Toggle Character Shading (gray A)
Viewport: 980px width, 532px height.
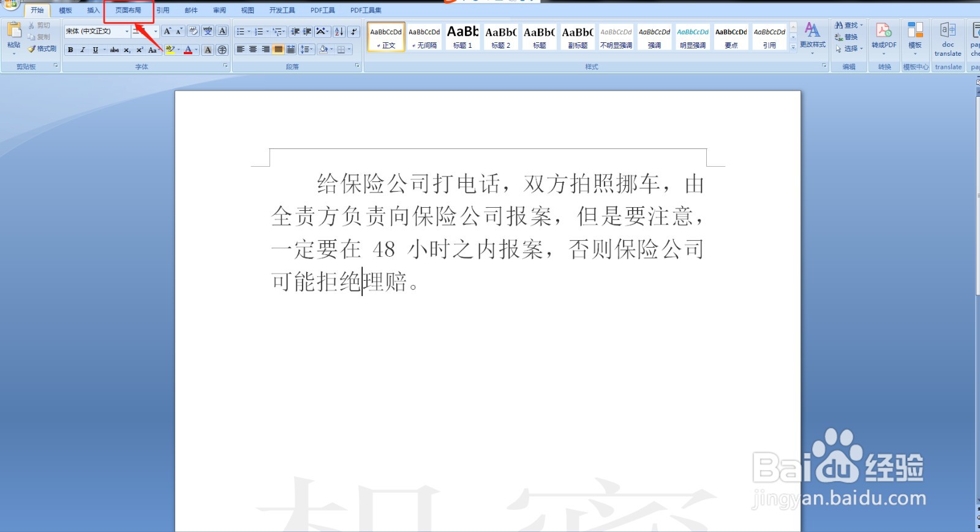(x=208, y=50)
